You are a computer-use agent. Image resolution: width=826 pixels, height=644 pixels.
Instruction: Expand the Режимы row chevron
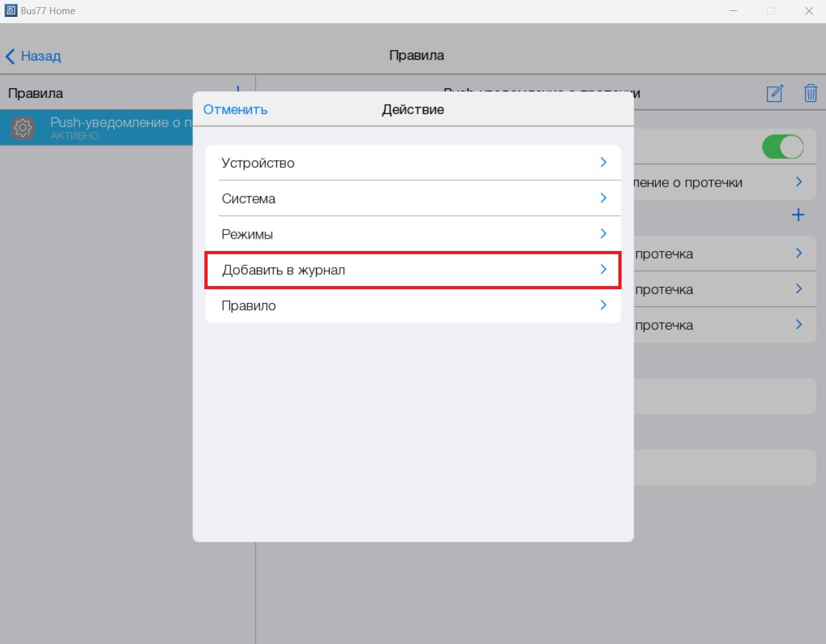[x=603, y=233]
